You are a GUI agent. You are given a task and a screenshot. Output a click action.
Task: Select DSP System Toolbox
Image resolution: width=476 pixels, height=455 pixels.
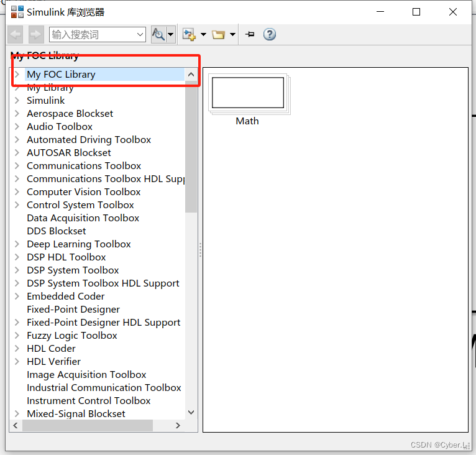[73, 270]
